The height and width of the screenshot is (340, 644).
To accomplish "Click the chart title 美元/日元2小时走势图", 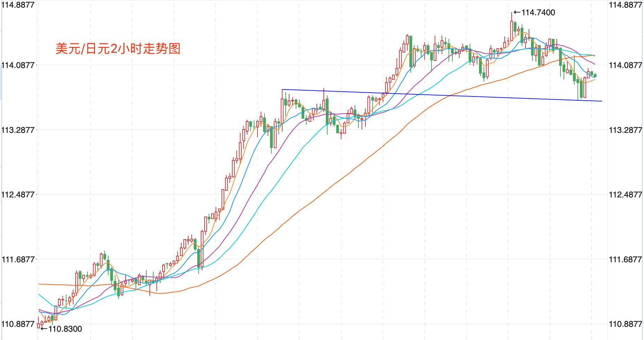I will click(118, 49).
